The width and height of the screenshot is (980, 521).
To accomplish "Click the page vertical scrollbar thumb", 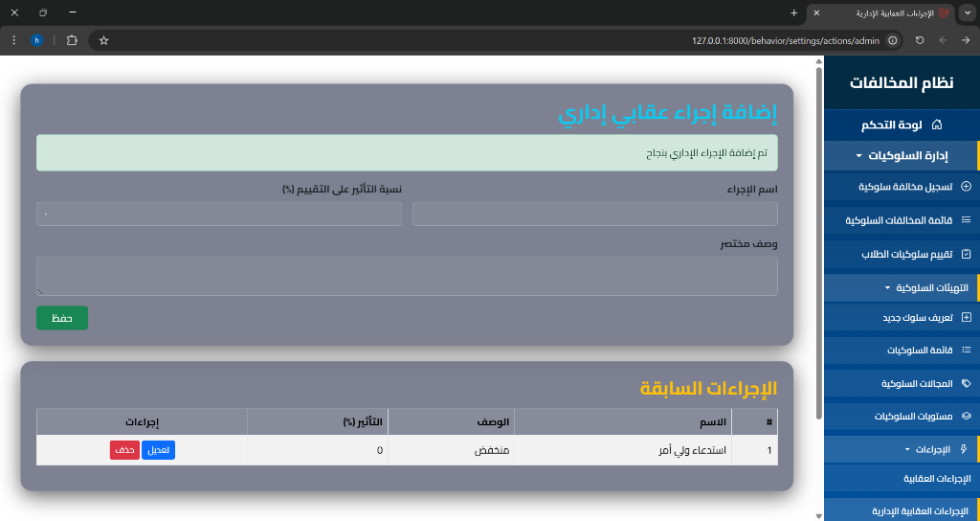I will (x=819, y=242).
